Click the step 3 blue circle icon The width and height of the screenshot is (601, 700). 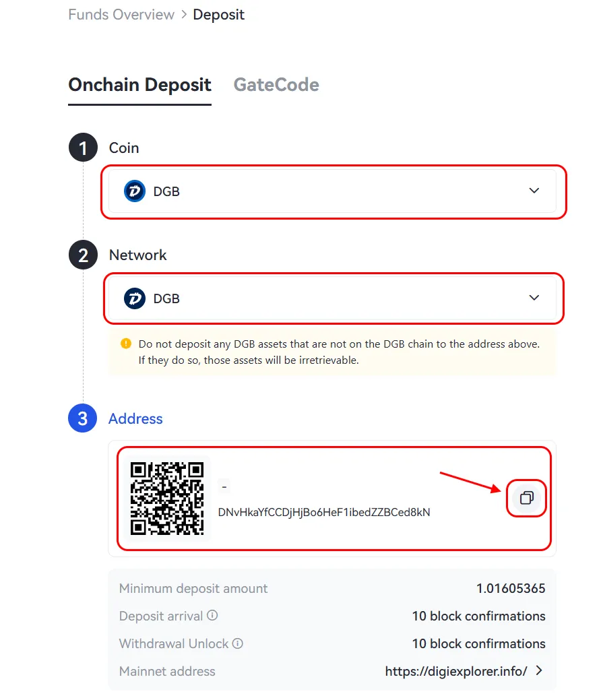(x=83, y=418)
